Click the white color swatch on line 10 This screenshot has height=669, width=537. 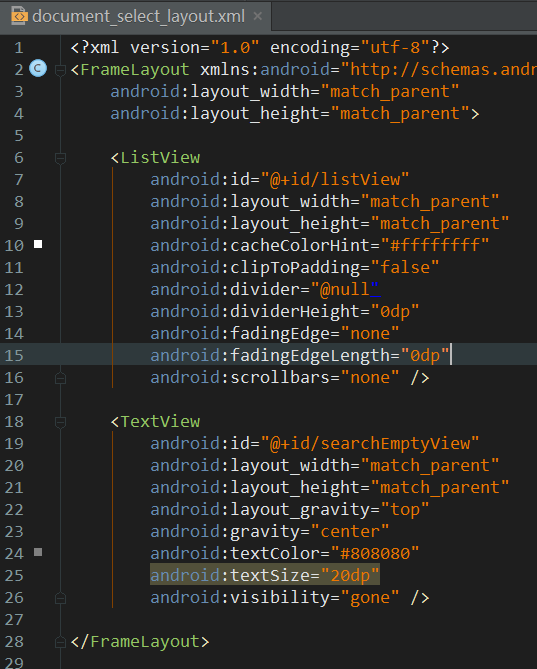[x=38, y=244]
